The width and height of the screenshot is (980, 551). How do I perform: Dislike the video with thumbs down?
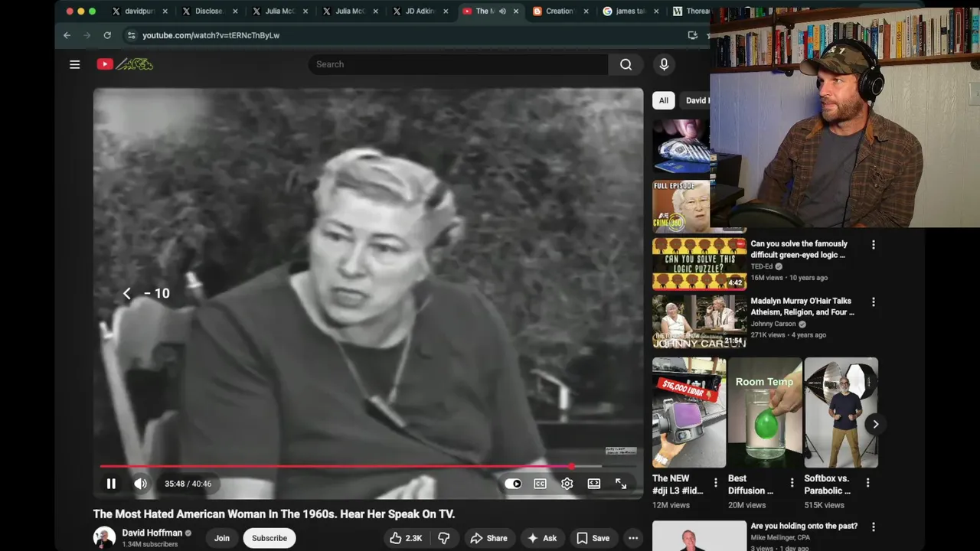tap(443, 538)
